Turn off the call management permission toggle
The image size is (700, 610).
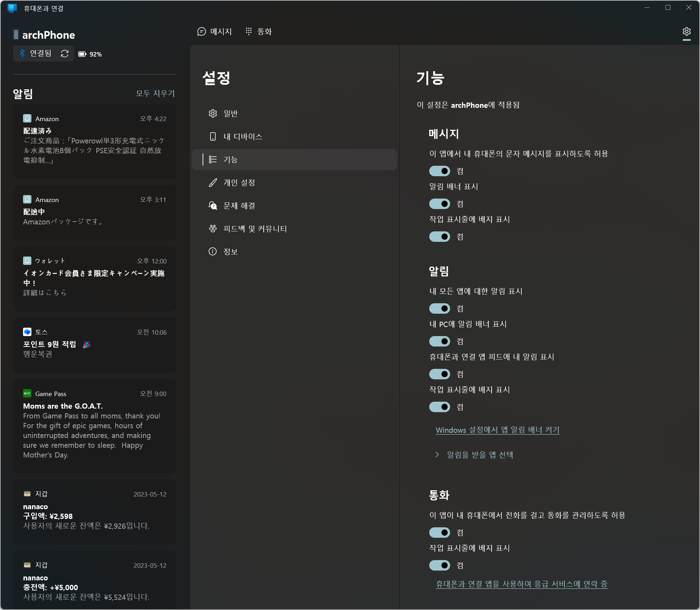click(x=439, y=533)
